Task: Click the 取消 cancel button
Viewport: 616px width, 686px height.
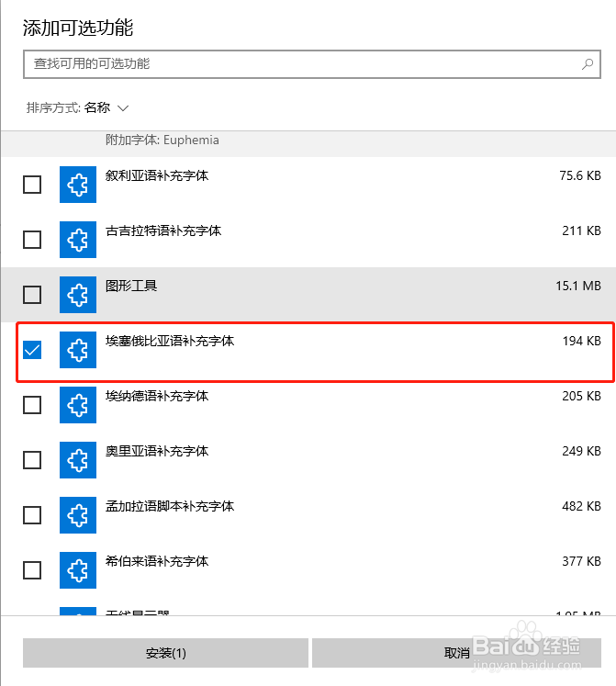Action: tap(457, 653)
